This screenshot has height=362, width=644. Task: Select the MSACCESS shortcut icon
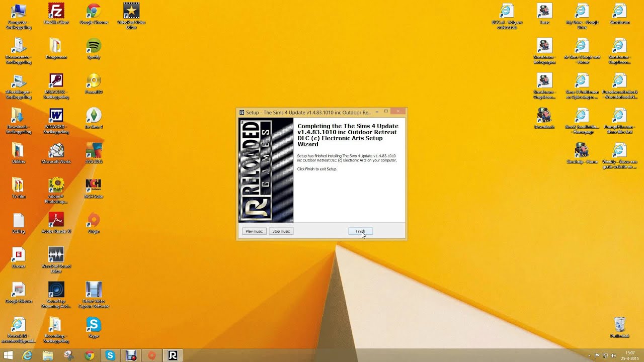pos(56,86)
